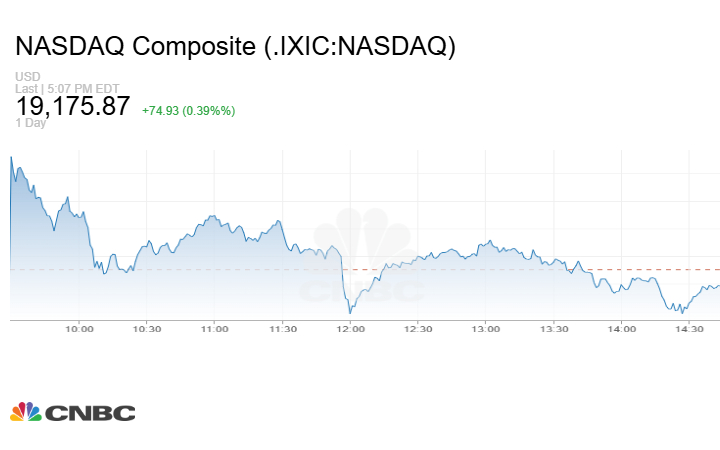Click the 11:00 time axis label
This screenshot has height=450, width=720.
pos(214,329)
